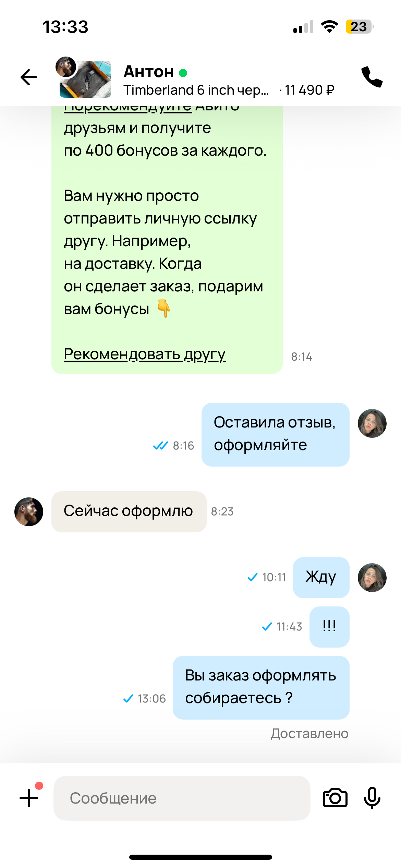Image resolution: width=401 pixels, height=868 pixels.
Task: Tap the back arrow icon
Action: coord(29,77)
